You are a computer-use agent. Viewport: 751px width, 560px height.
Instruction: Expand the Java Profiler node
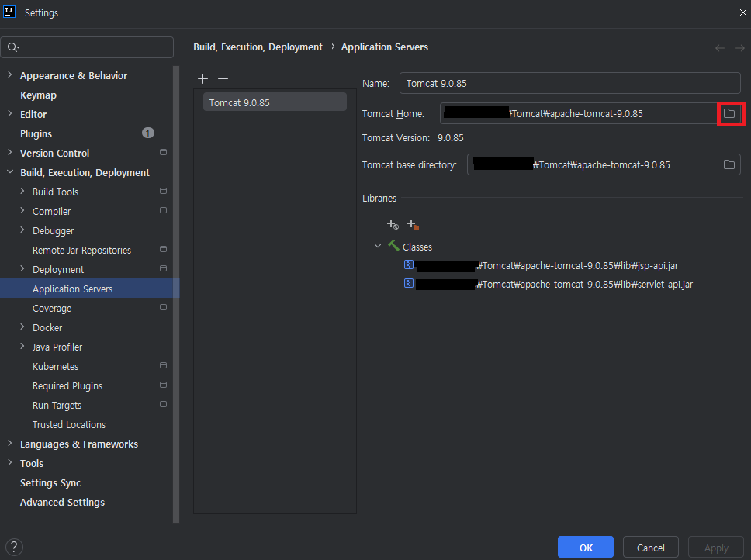22,346
